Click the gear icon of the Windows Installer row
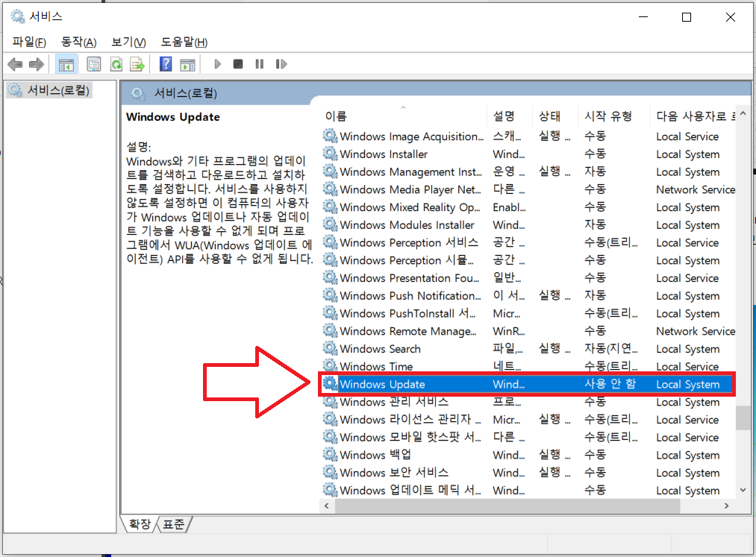The width and height of the screenshot is (756, 557). (331, 154)
